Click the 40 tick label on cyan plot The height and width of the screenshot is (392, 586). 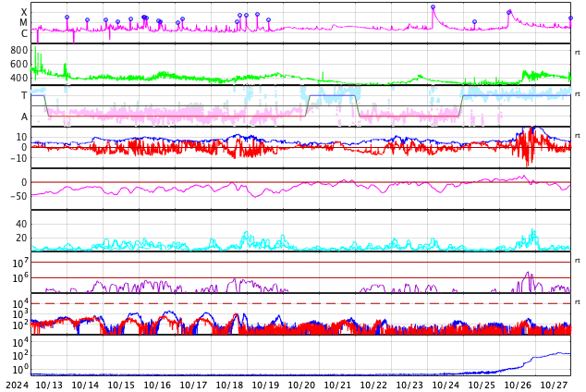21,224
